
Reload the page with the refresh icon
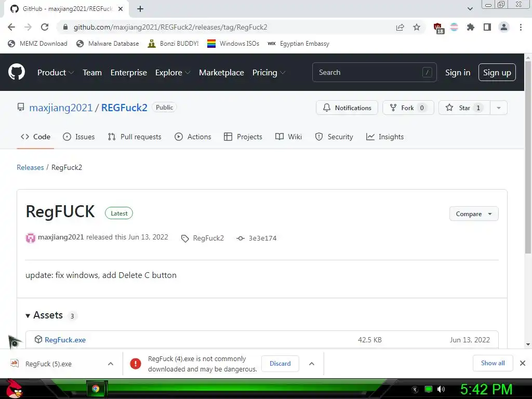point(45,27)
